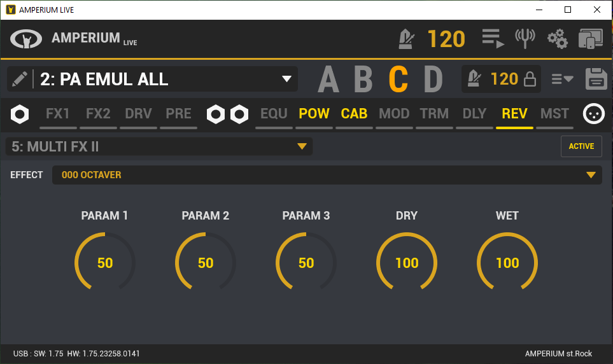Viewport: 613px width, 364px height.
Task: Select scene B
Action: pyautogui.click(x=363, y=79)
